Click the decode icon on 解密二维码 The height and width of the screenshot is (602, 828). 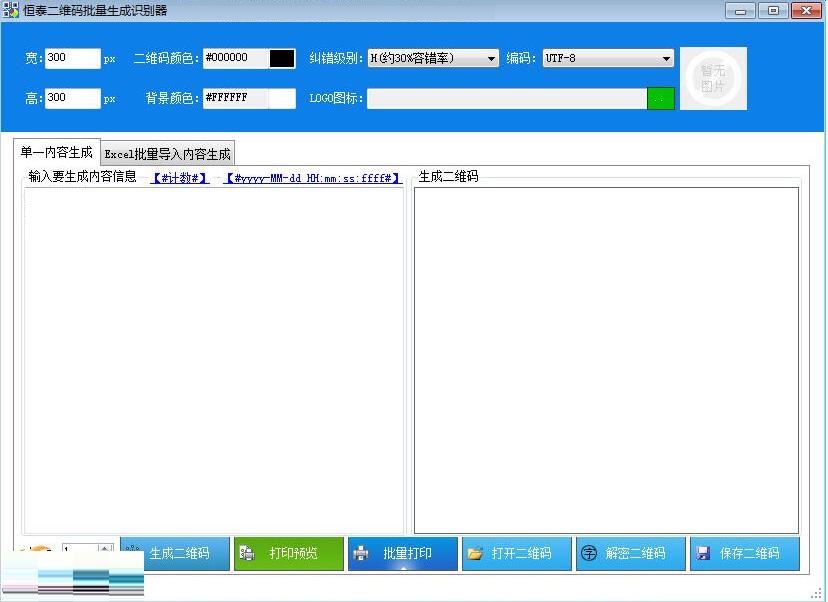tap(589, 553)
